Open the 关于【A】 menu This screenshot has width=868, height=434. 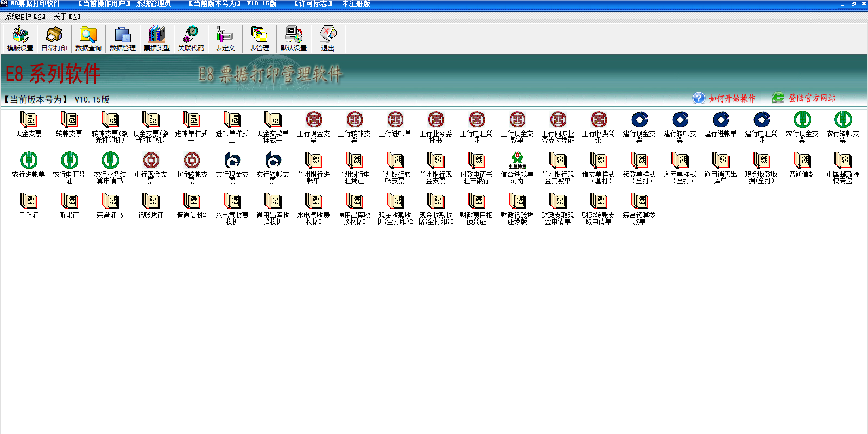click(x=67, y=17)
